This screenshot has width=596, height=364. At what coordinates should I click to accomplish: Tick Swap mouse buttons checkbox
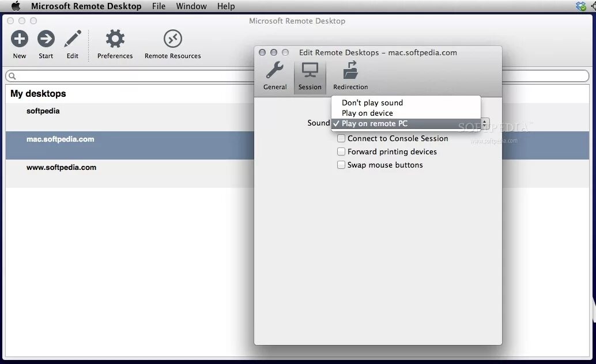[x=341, y=165]
